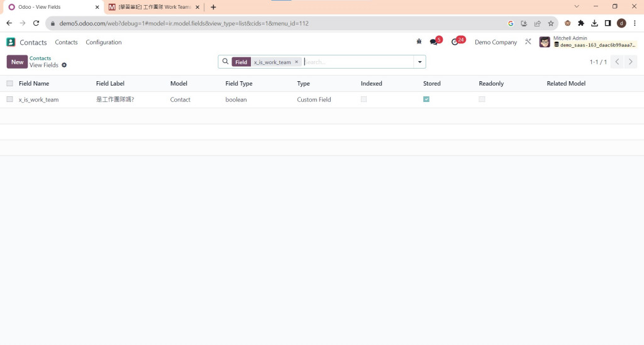This screenshot has width=644, height=345.
Task: Open the activities clock icon
Action: tap(455, 42)
